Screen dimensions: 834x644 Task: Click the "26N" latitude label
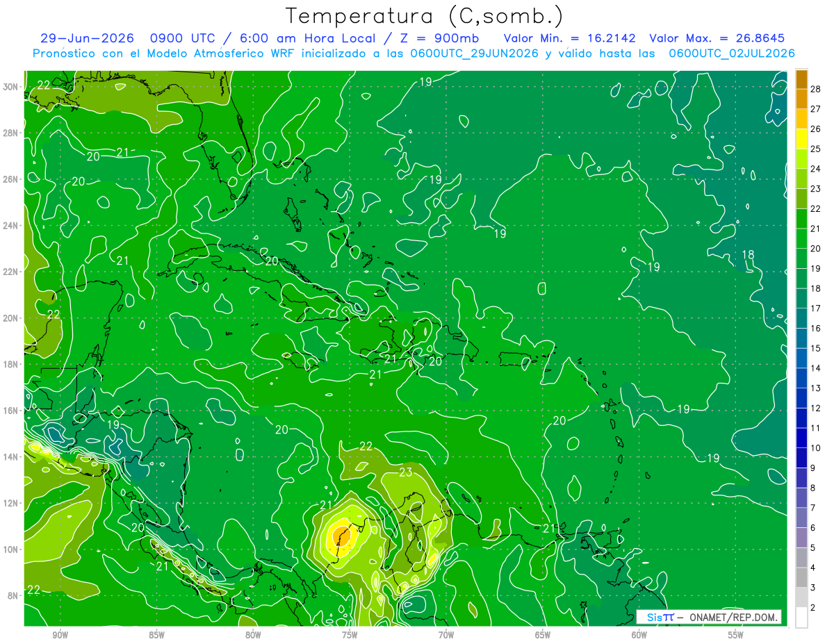10,179
